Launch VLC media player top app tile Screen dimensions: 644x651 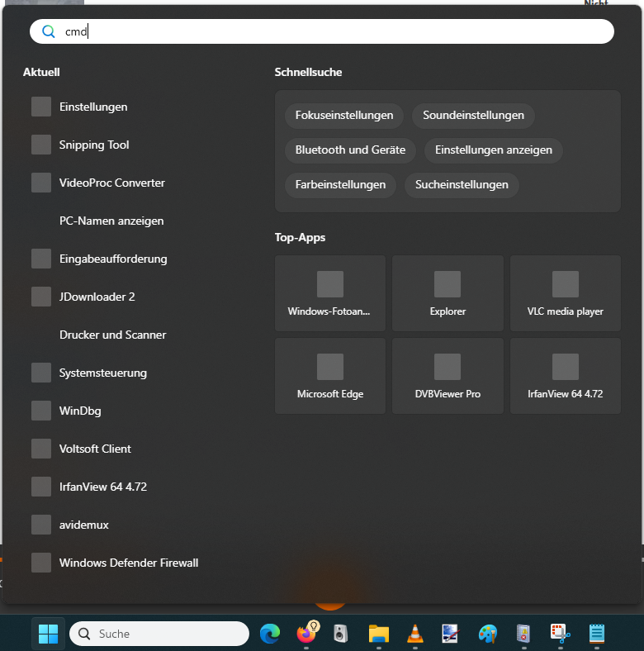click(x=566, y=293)
